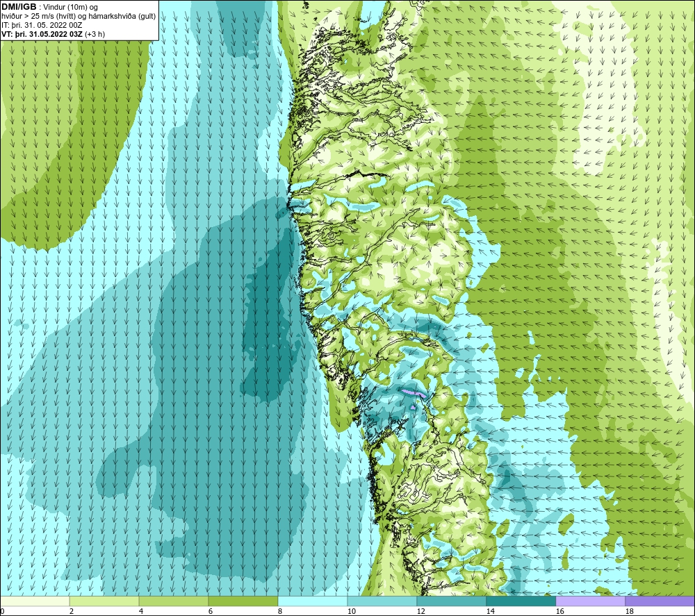This screenshot has height=616, width=695.
Task: Click the legend scale label "0"
Action: (2, 612)
